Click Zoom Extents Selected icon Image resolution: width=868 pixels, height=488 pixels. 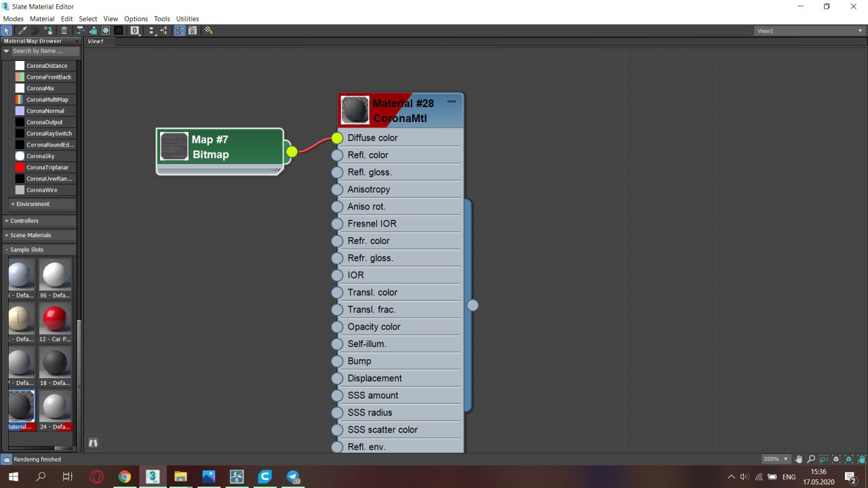pos(848,459)
